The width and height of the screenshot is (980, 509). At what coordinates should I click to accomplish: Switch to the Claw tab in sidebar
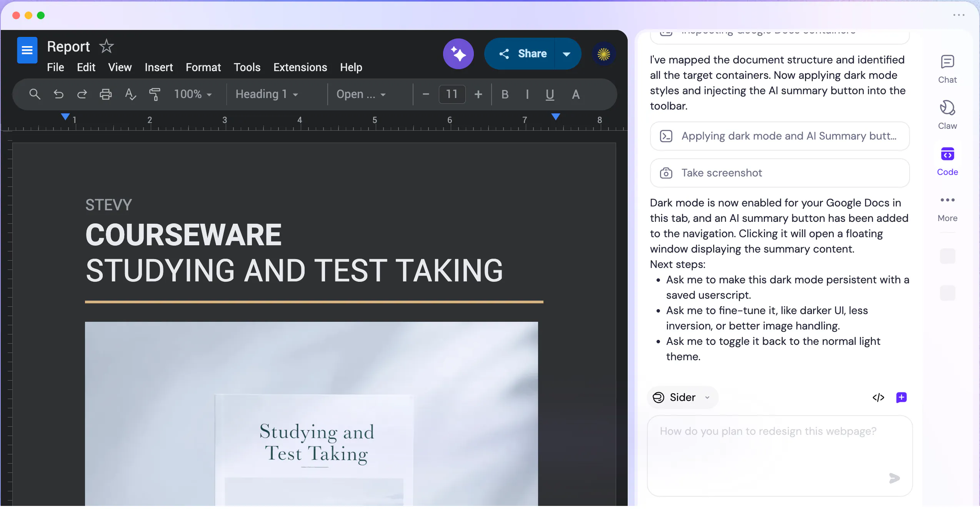pyautogui.click(x=947, y=115)
